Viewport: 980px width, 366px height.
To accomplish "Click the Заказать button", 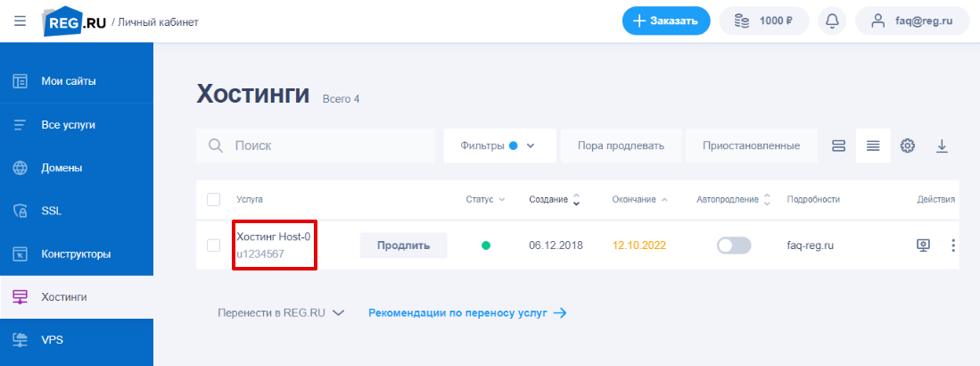I will pyautogui.click(x=665, y=21).
